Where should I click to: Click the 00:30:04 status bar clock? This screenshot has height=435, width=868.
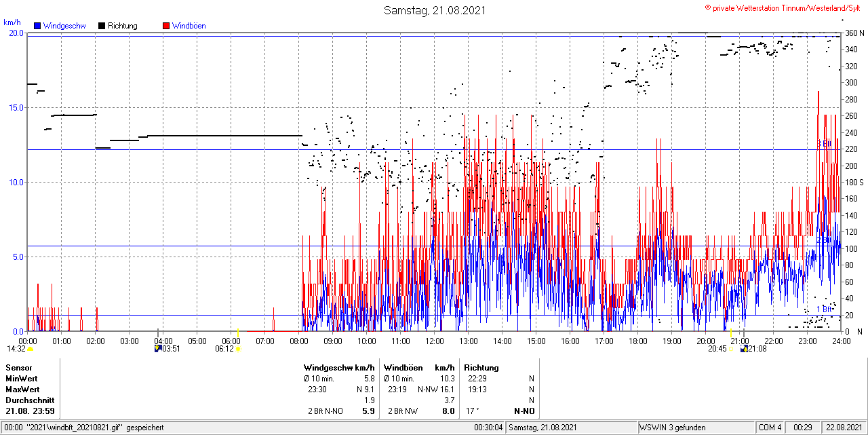(489, 428)
